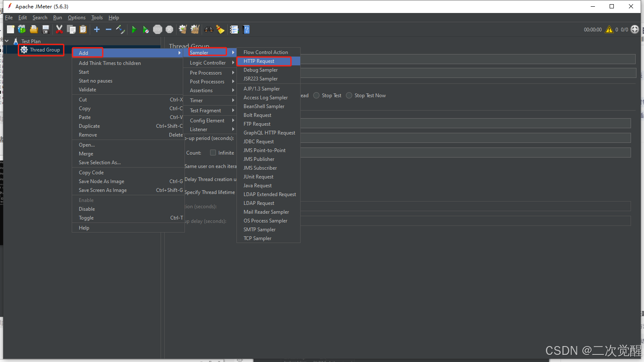Open the Options menu

[77, 18]
